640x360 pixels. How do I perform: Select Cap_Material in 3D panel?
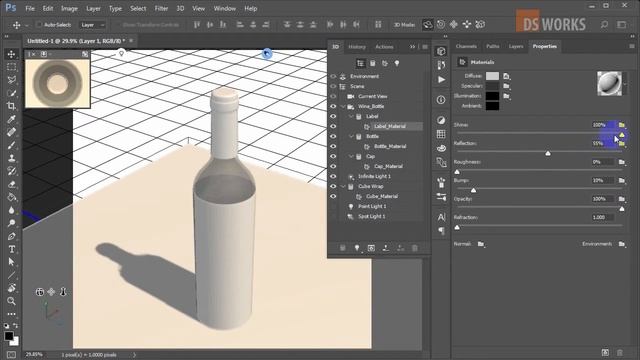(x=388, y=166)
